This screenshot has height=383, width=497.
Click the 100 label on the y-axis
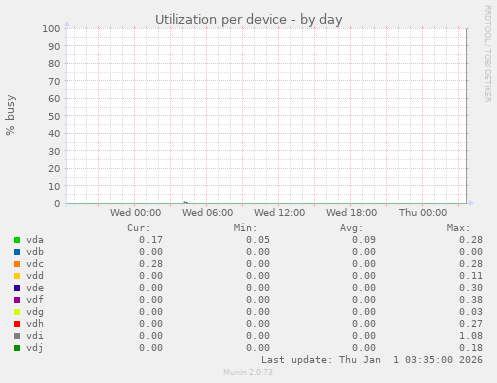point(51,29)
